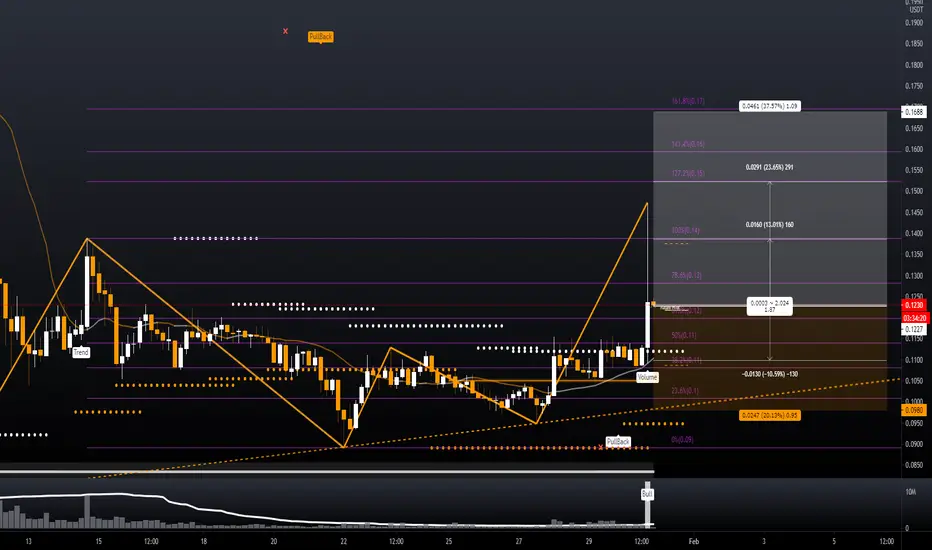This screenshot has width=932, height=550.
Task: Select the orange 0.0980 stop price tag
Action: point(914,410)
